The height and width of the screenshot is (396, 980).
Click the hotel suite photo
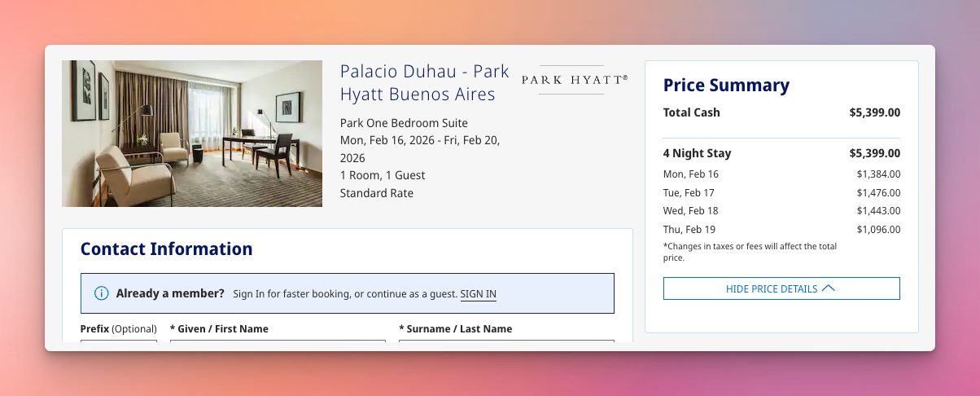192,134
